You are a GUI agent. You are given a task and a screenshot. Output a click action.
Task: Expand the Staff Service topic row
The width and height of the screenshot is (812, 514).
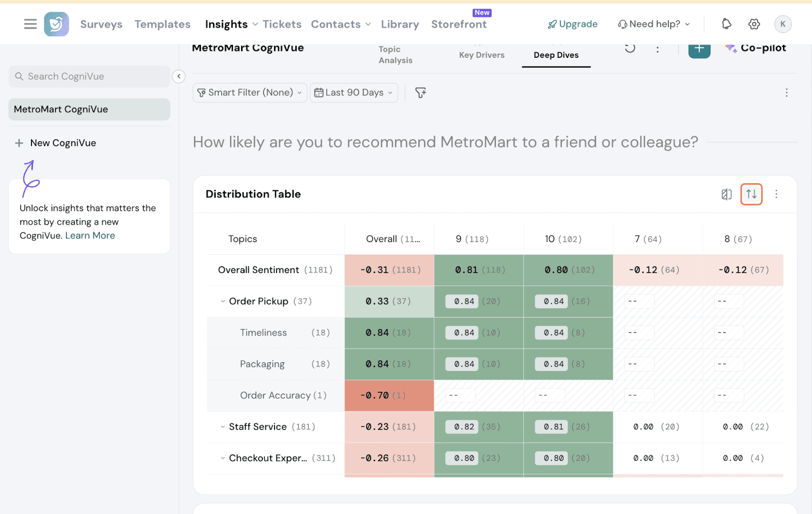[x=223, y=427]
